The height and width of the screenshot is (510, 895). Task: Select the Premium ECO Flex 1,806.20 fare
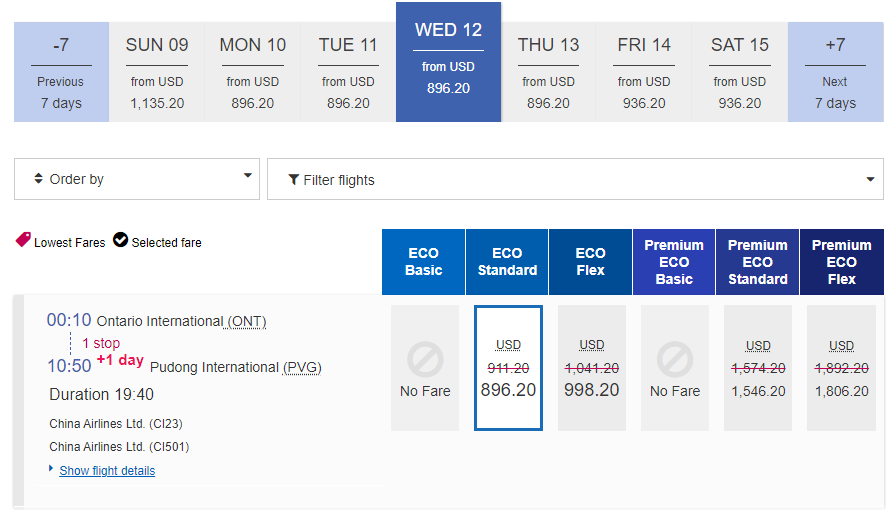(x=841, y=368)
